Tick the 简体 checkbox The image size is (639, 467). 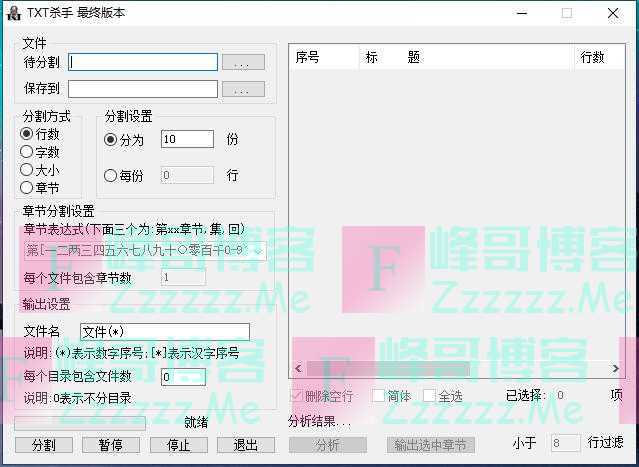coord(378,396)
